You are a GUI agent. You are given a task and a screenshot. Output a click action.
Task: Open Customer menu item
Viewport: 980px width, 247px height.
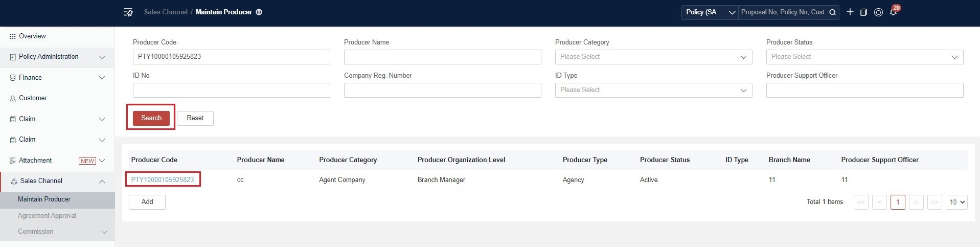(33, 98)
